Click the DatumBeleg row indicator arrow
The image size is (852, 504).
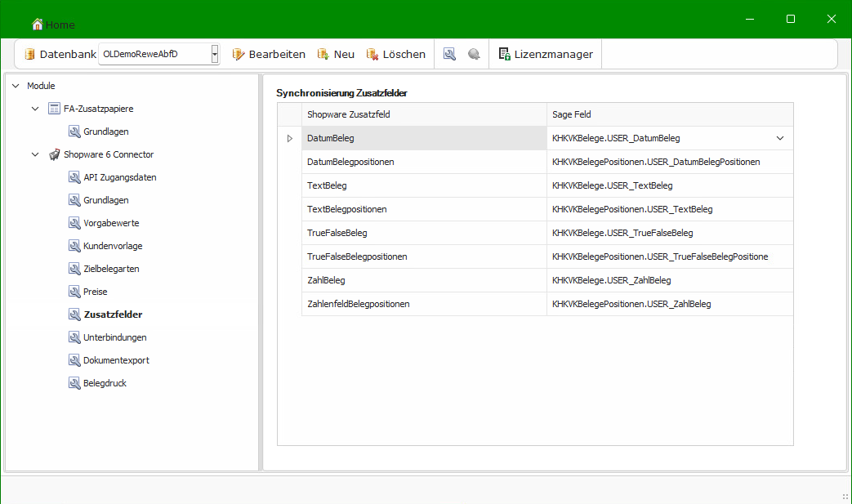(290, 139)
